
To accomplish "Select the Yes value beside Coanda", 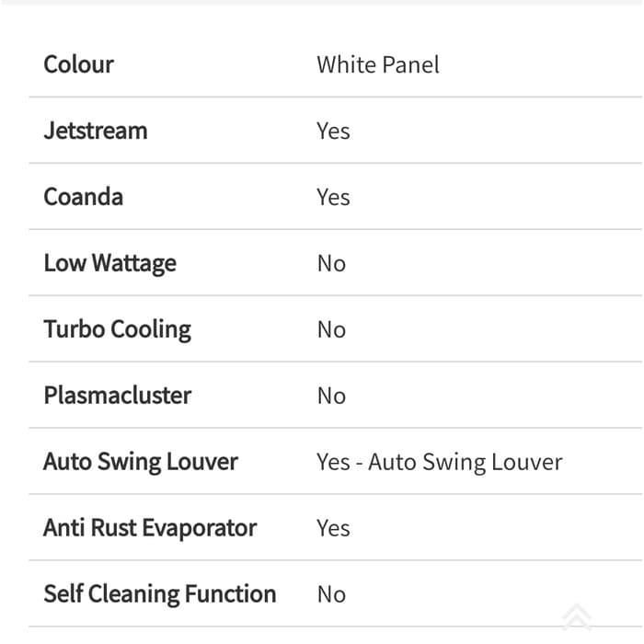I will (333, 197).
